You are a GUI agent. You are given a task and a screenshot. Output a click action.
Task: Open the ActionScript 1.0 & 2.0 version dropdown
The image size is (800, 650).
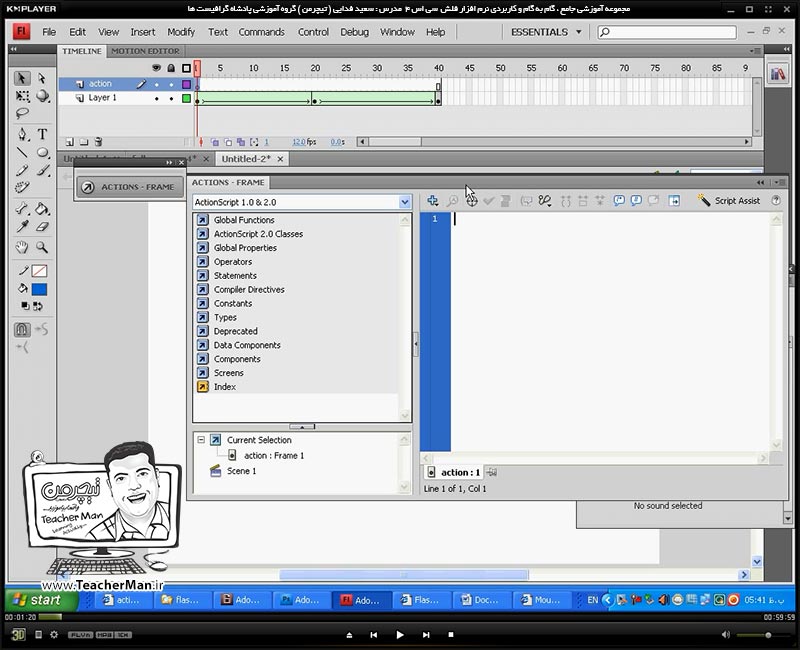pyautogui.click(x=405, y=202)
